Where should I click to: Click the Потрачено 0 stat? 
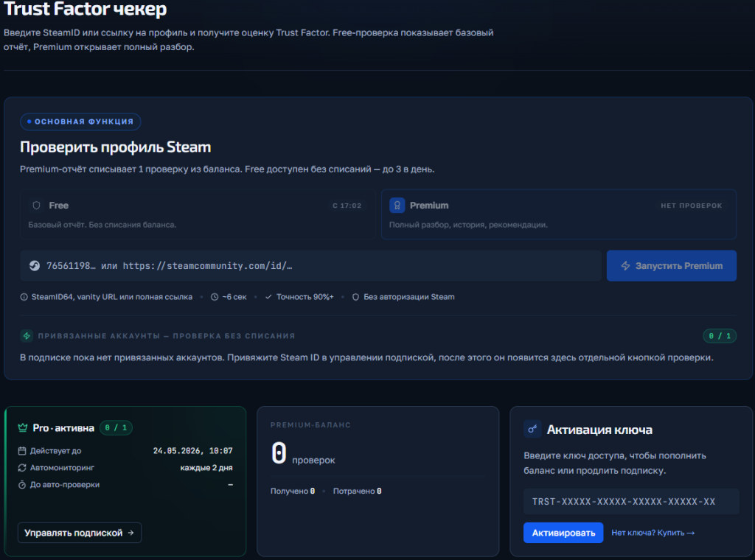[358, 491]
